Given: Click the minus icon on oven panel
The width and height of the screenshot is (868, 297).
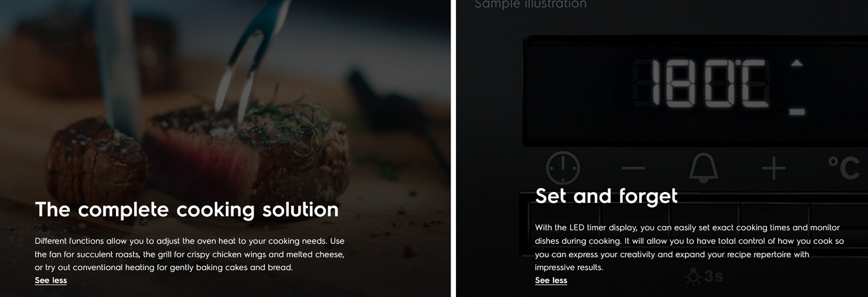Looking at the screenshot, I should point(634,169).
